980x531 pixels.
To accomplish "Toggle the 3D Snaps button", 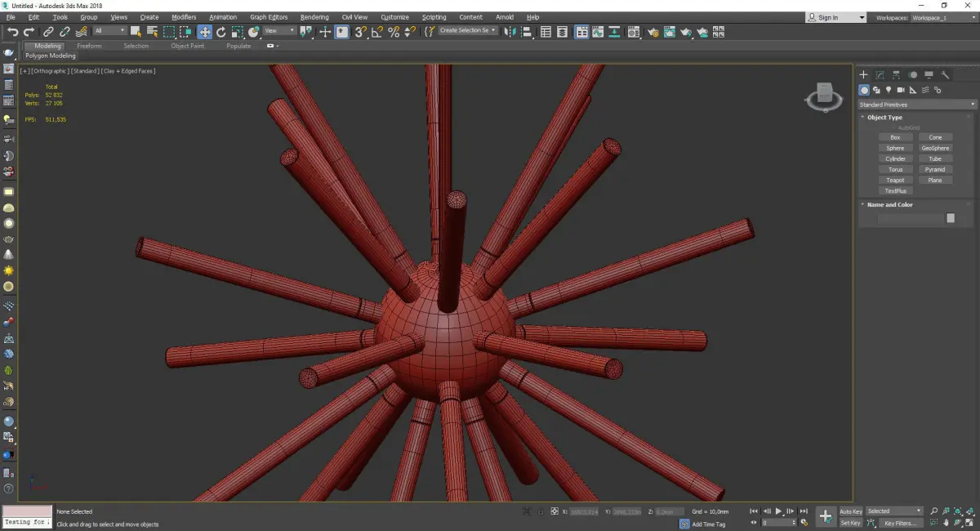I will pyautogui.click(x=359, y=32).
